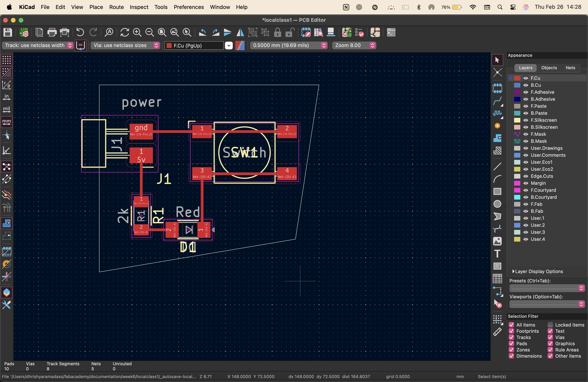Viewport: 588px width, 382px height.
Task: Open the Route menu
Action: [x=116, y=7]
